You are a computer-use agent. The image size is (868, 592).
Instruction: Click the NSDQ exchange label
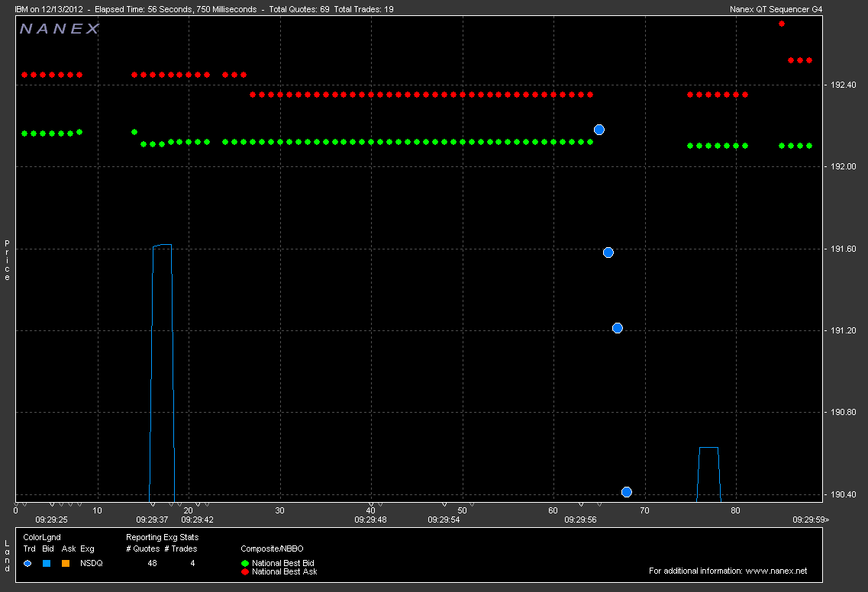[92, 563]
